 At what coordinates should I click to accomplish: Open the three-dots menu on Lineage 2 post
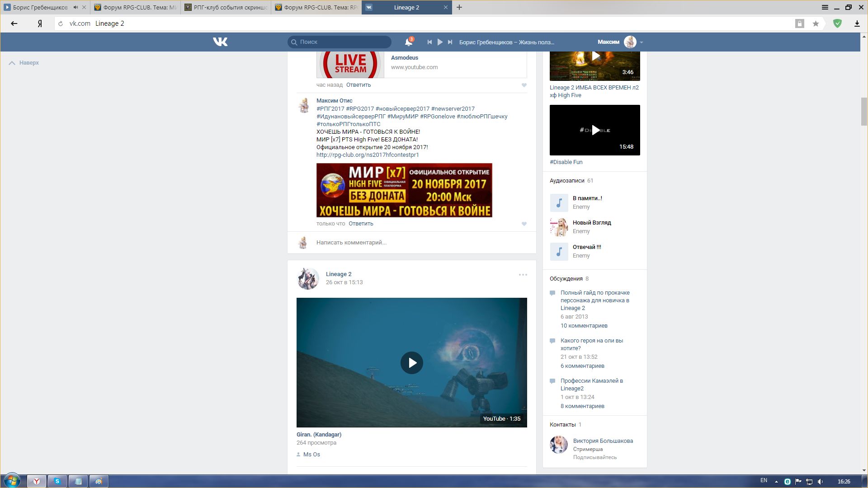(x=523, y=275)
